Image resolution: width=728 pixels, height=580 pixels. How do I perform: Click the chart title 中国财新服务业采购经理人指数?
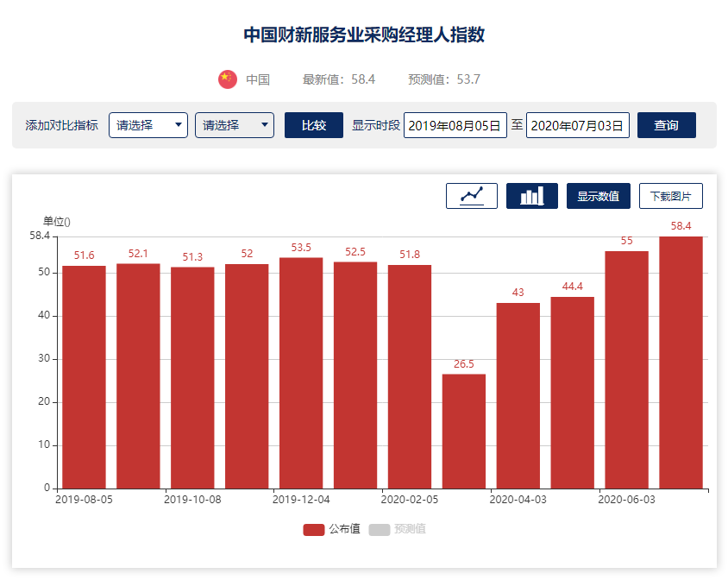pos(364,35)
